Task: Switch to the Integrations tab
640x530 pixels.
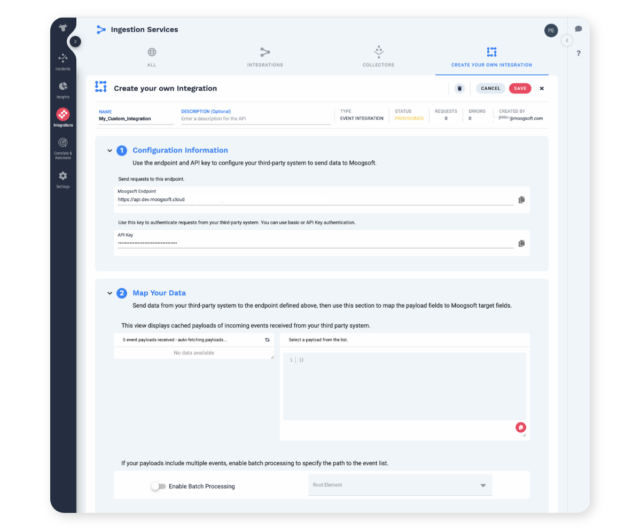Action: pyautogui.click(x=265, y=55)
